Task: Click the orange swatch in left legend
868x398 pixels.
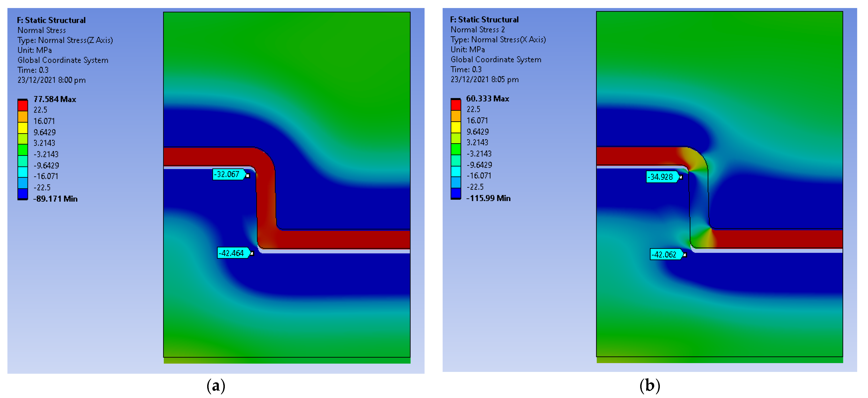Action: [22, 117]
